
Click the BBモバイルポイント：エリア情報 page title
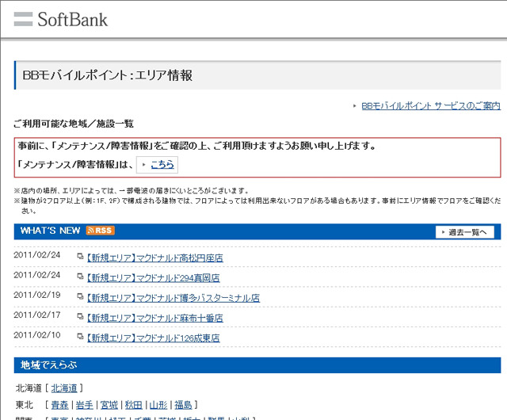click(x=108, y=75)
